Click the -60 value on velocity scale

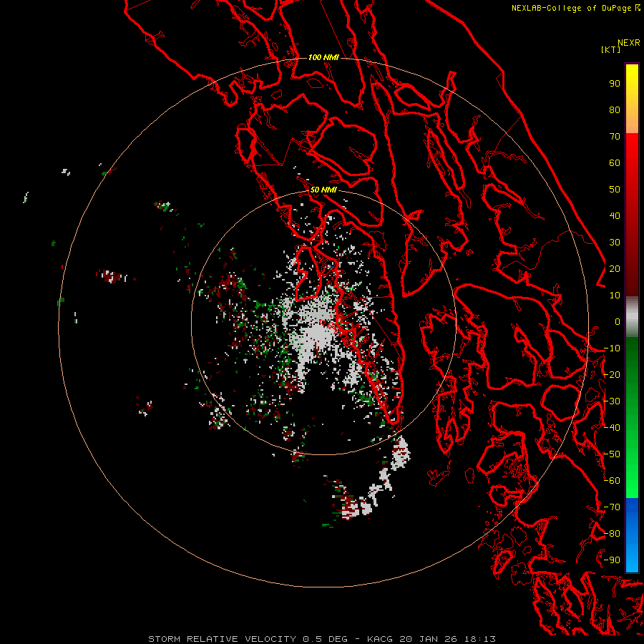pos(612,481)
